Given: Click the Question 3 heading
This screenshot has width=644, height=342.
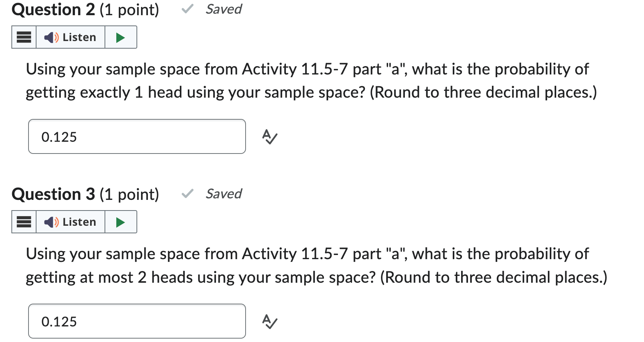Looking at the screenshot, I should click(52, 194).
